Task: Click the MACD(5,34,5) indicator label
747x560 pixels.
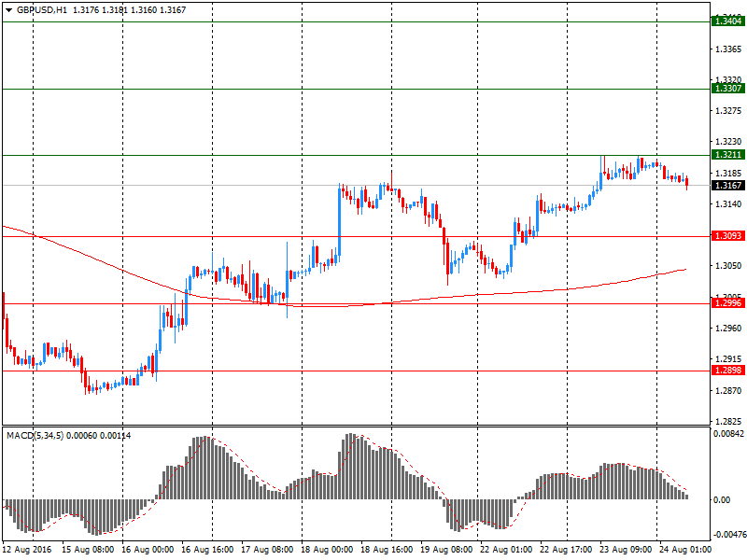Action: click(x=35, y=435)
